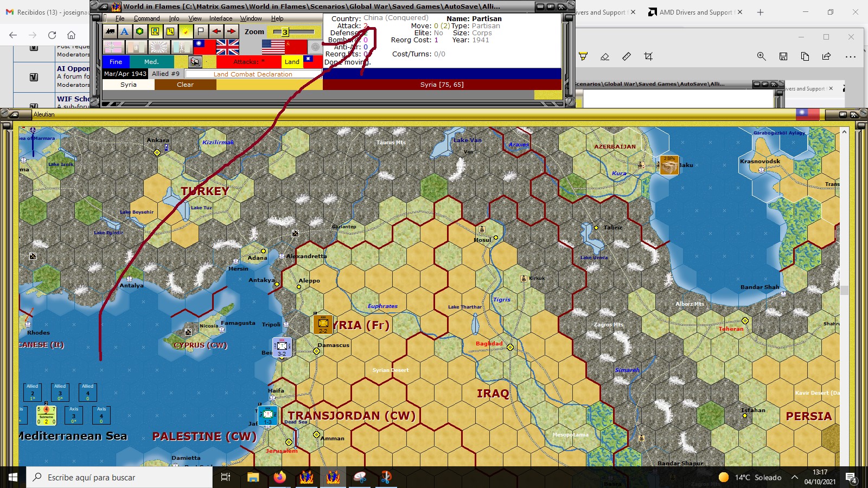
Task: Click the brown Clear terrain label
Action: [185, 85]
